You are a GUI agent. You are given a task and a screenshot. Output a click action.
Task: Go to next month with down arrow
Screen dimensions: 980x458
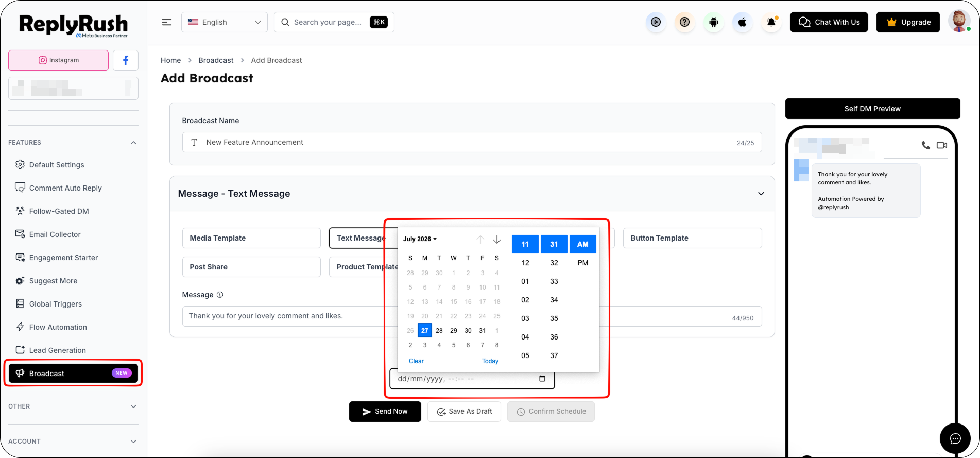pyautogui.click(x=497, y=240)
